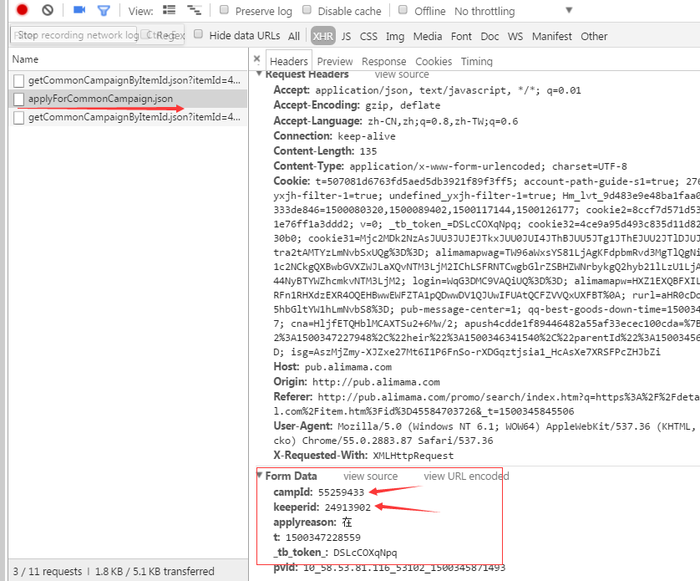
Task: Enable the Disable cache checkbox
Action: (x=307, y=10)
